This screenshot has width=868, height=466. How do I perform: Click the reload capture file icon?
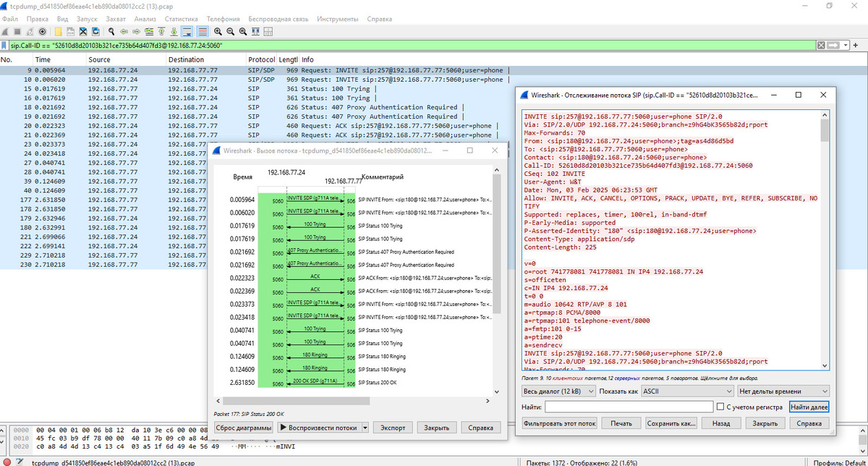coord(95,32)
